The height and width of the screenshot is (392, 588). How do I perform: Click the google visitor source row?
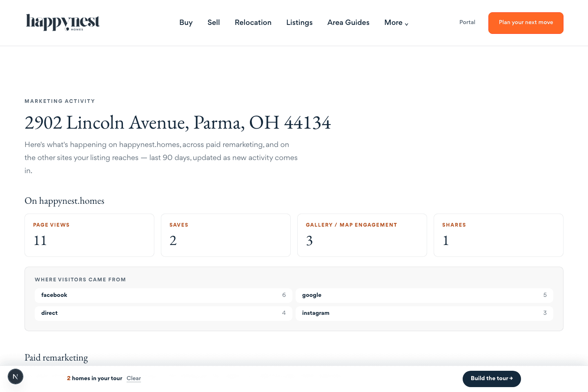pos(424,295)
